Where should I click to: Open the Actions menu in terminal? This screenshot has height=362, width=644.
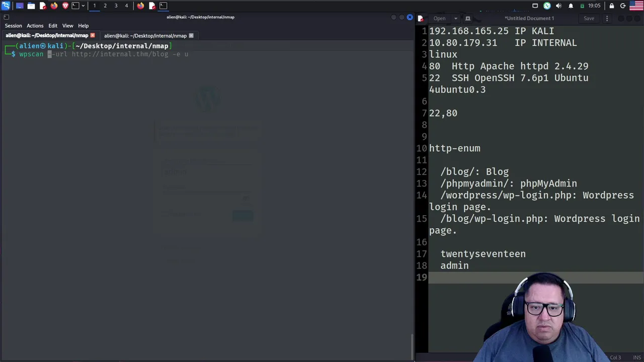(x=35, y=26)
